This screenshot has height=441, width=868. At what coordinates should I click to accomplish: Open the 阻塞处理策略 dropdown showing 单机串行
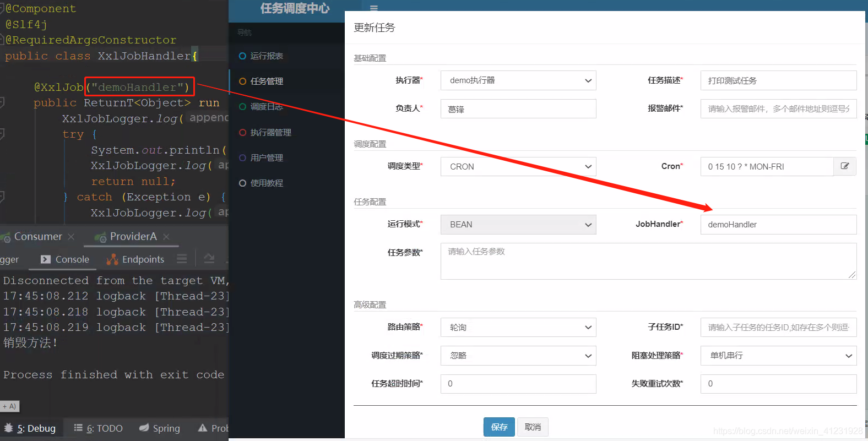(778, 356)
